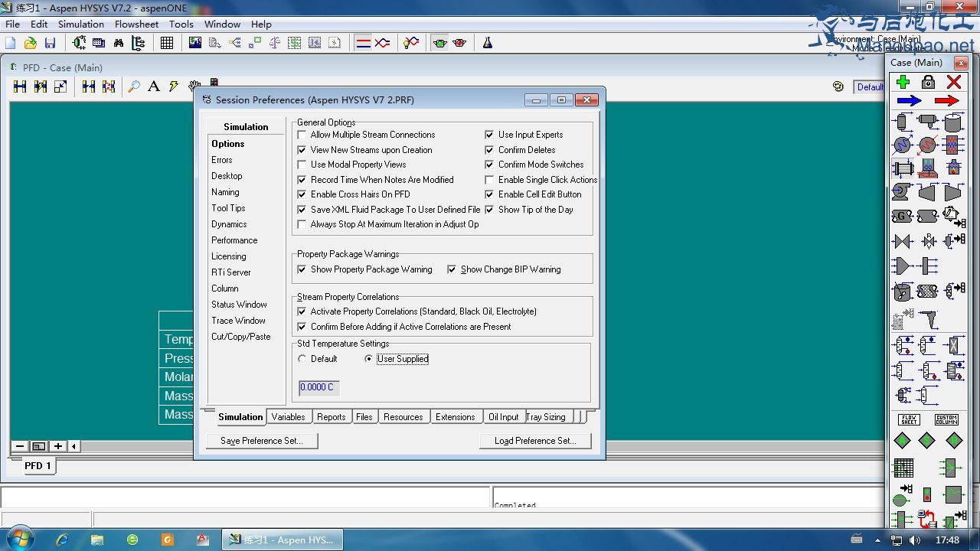Open a case with the folder icon
The image size is (980, 551).
[31, 43]
